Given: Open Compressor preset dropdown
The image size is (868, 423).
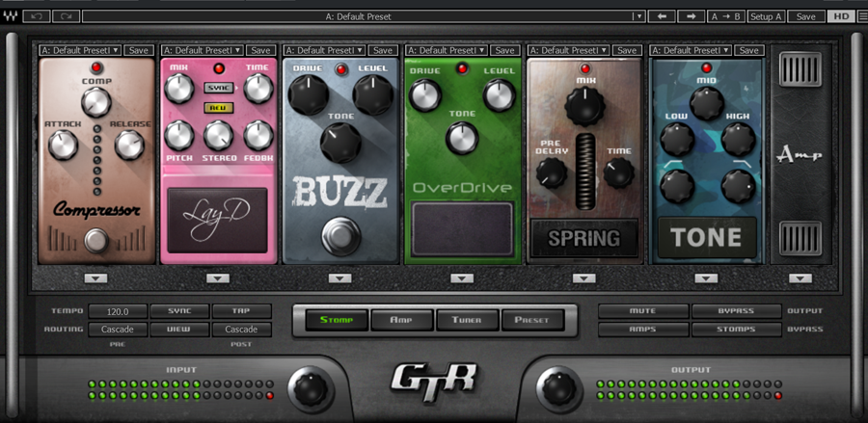Looking at the screenshot, I should (80, 50).
